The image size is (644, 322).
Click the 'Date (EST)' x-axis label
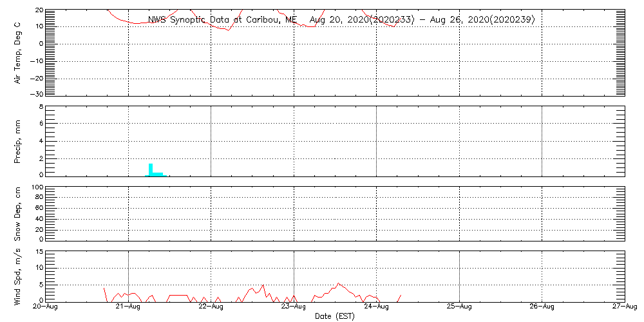coord(334,316)
